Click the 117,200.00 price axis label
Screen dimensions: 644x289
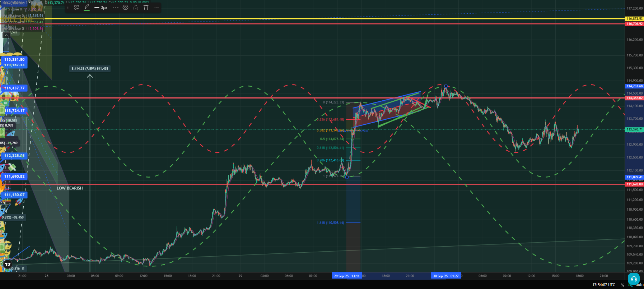(634, 8)
